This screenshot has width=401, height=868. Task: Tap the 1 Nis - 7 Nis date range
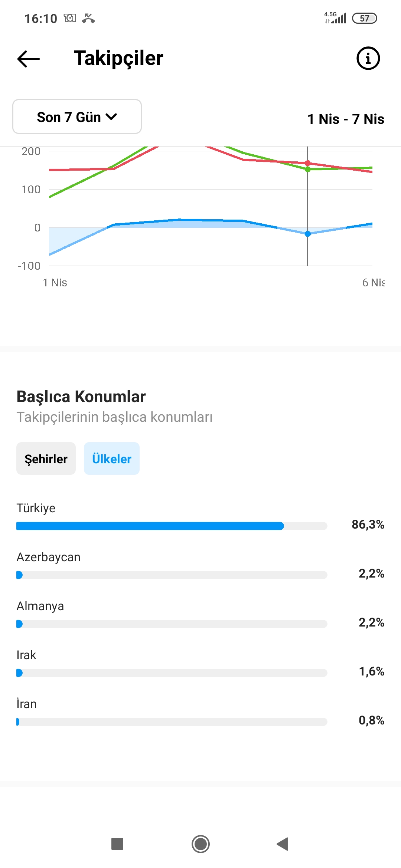point(346,119)
